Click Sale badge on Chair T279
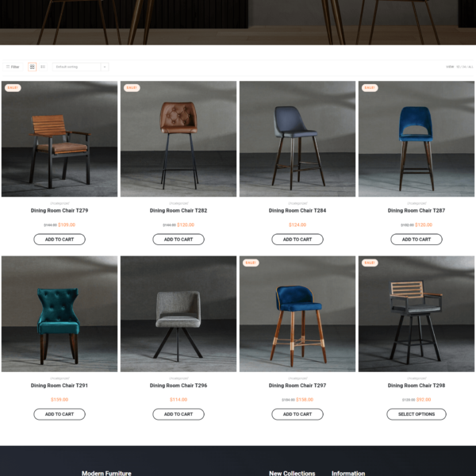476x476 pixels. (13, 88)
